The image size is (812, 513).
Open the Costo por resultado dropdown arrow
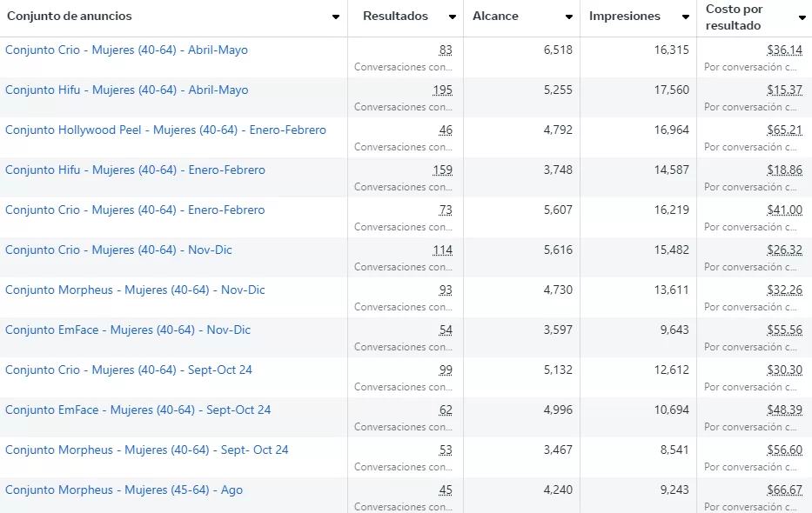pos(802,18)
